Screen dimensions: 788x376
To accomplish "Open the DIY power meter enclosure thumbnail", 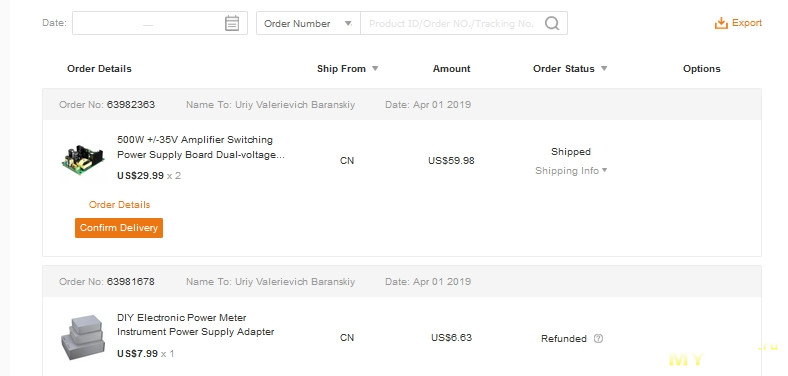I will tap(83, 337).
